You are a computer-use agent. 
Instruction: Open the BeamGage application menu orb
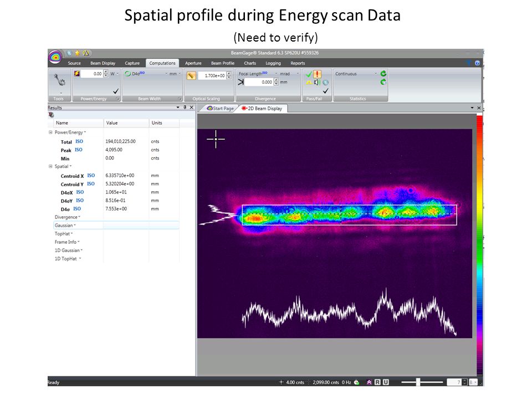click(55, 57)
